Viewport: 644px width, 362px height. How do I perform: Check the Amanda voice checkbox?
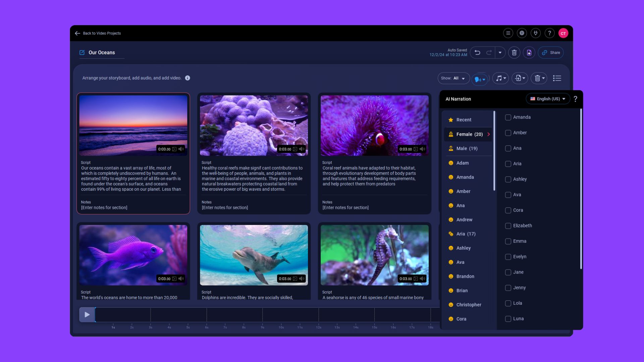coord(508,117)
